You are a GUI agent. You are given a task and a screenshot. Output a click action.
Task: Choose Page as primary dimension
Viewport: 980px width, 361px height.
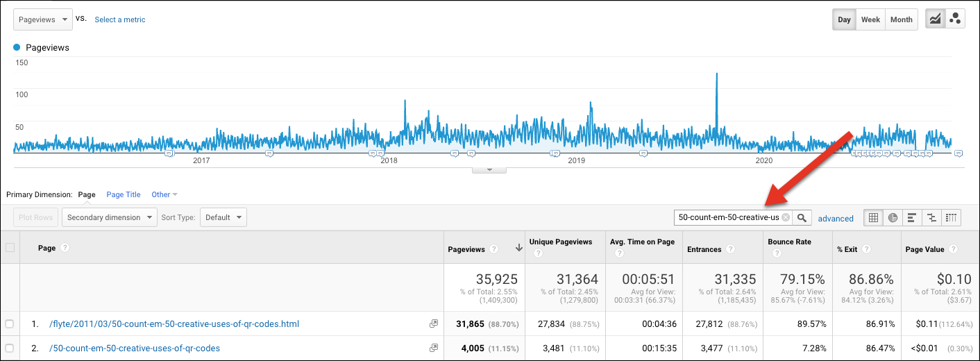(87, 194)
